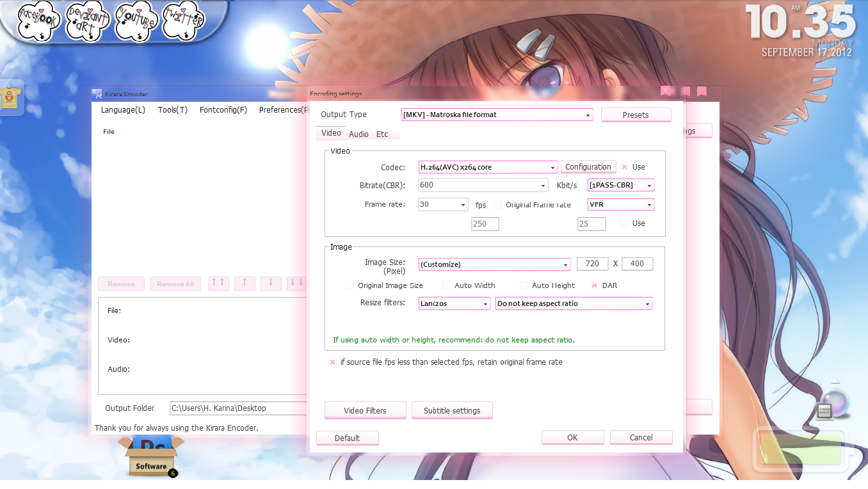Open the Output Type MKV dropdown
Screen dimensions: 868x489
coord(497,115)
